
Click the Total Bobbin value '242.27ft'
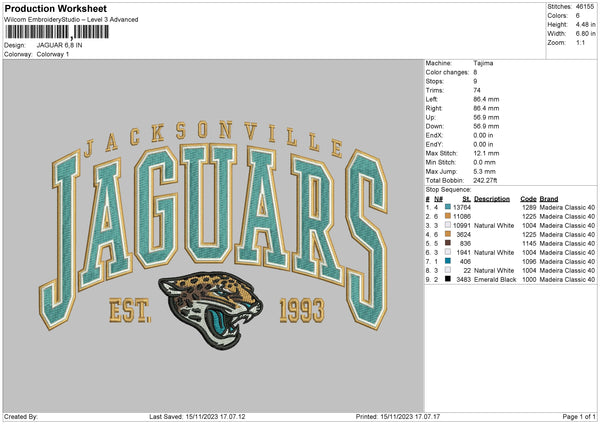[x=485, y=181]
